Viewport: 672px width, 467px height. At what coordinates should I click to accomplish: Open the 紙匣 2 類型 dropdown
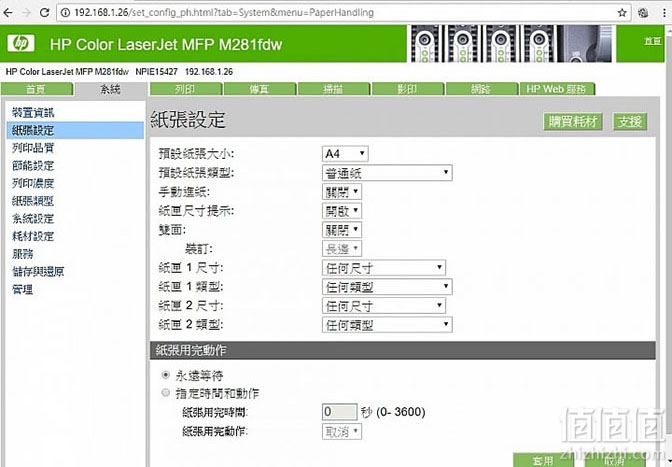pos(387,325)
